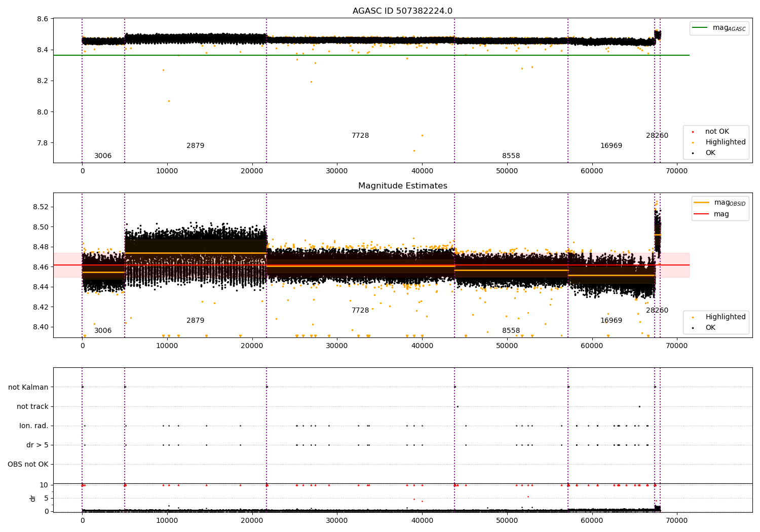Image resolution: width=760 pixels, height=532 pixels.
Task: Click the 28260 label in the Magnitude Estimates plot
Action: pos(657,311)
